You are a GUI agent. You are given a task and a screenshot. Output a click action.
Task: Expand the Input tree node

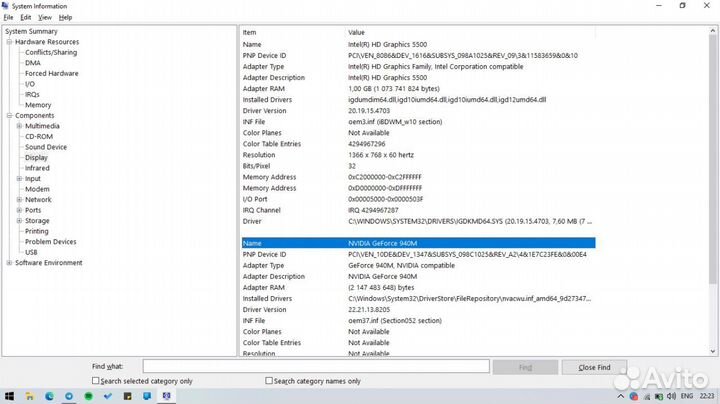tap(19, 179)
